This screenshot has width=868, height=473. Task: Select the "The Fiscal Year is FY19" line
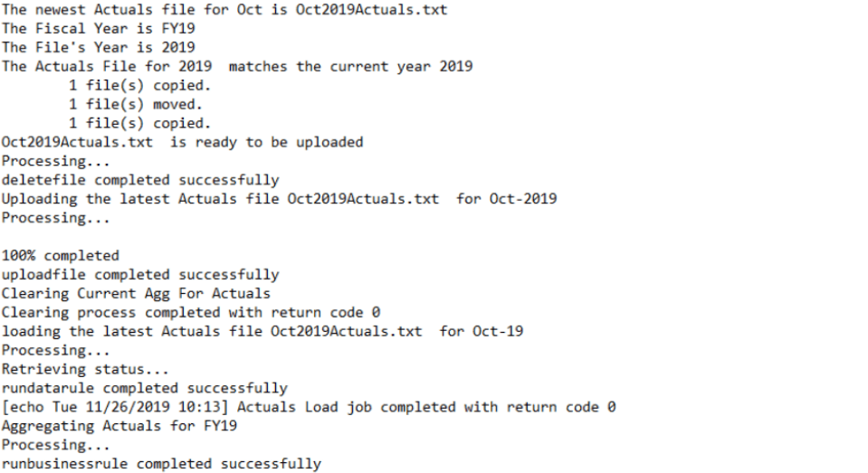tap(85, 29)
